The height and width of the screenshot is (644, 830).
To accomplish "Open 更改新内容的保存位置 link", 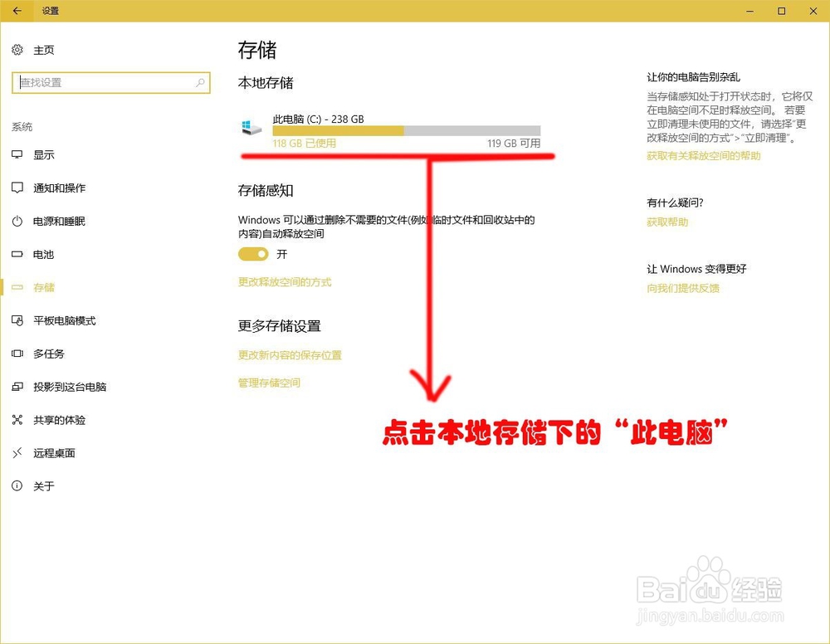I will click(x=290, y=355).
